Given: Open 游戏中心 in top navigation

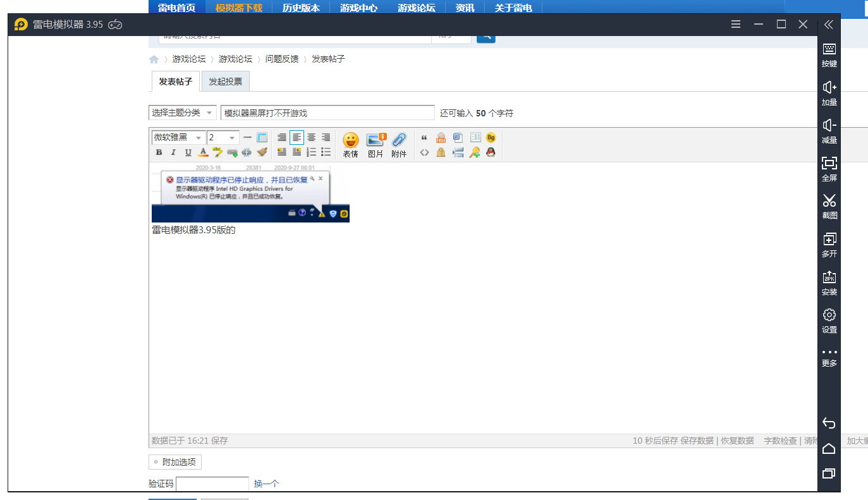Looking at the screenshot, I should click(x=358, y=8).
